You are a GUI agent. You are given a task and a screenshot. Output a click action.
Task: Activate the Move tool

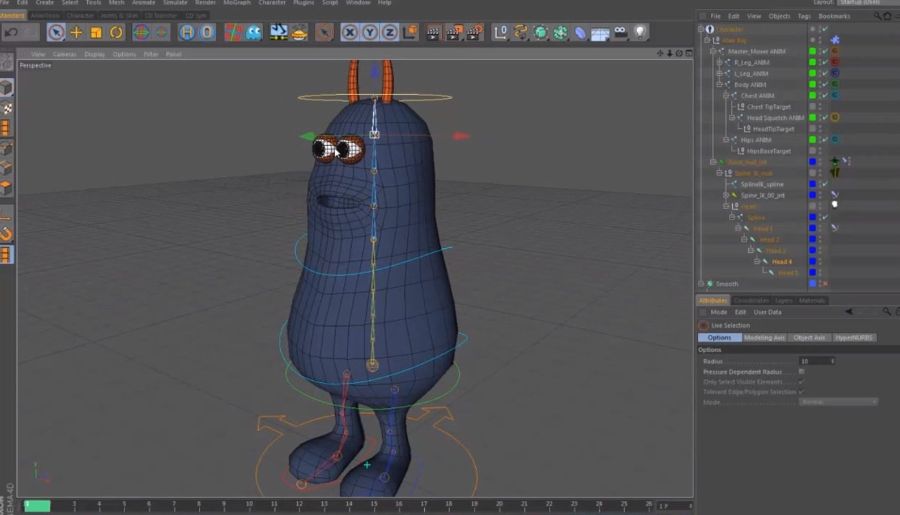[76, 32]
